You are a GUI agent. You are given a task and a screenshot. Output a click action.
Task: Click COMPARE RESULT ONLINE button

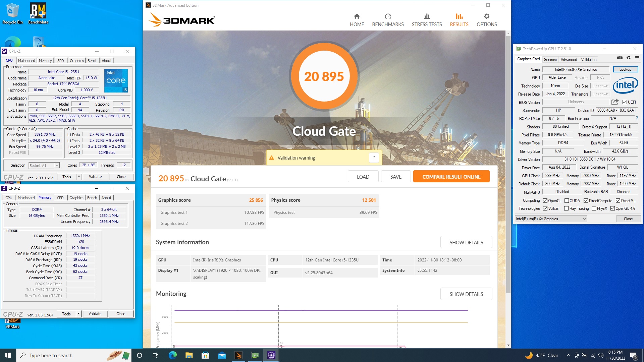(x=451, y=177)
